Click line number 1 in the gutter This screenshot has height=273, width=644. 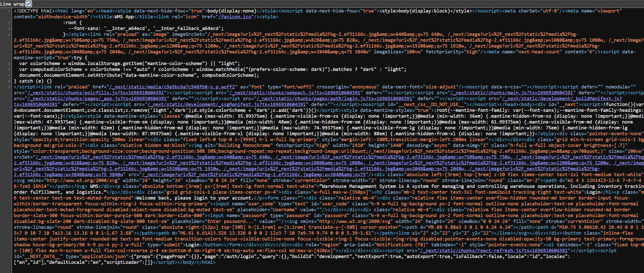[8, 11]
